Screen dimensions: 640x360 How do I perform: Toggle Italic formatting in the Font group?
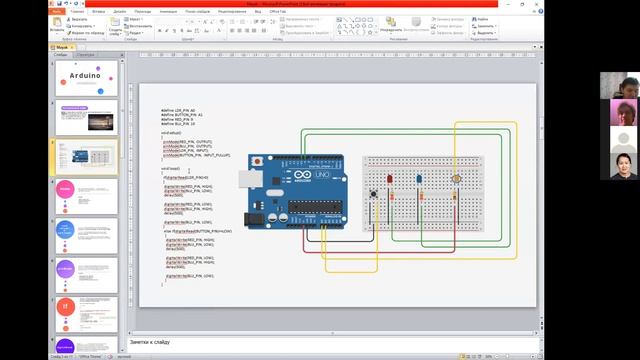pos(167,31)
